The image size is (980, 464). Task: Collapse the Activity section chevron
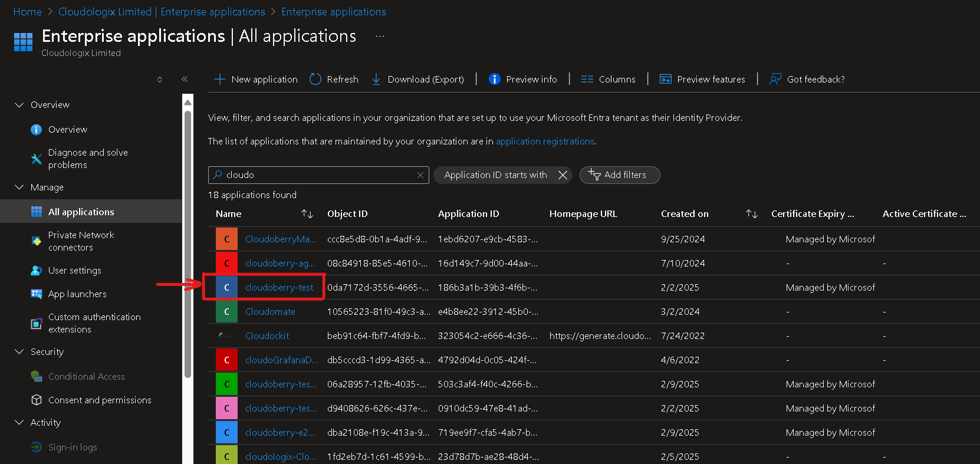point(19,423)
